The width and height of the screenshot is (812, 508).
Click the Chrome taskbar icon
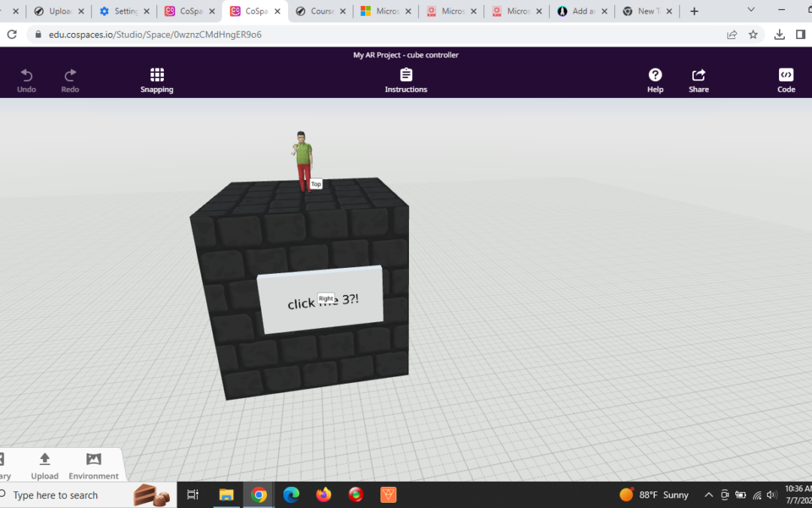coord(259,495)
